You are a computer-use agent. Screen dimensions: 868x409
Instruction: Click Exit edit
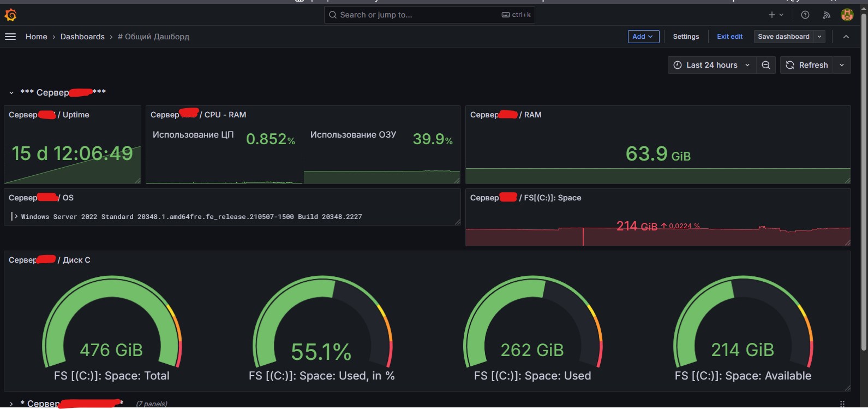[x=729, y=37]
